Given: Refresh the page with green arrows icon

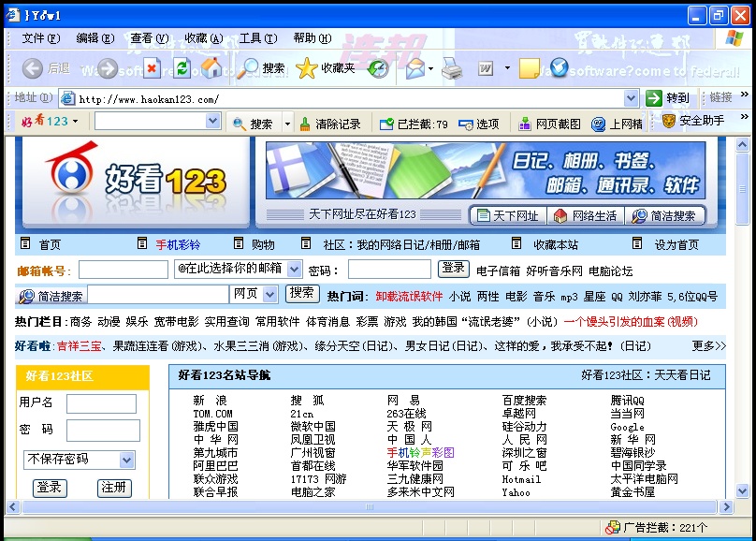Looking at the screenshot, I should click(182, 68).
